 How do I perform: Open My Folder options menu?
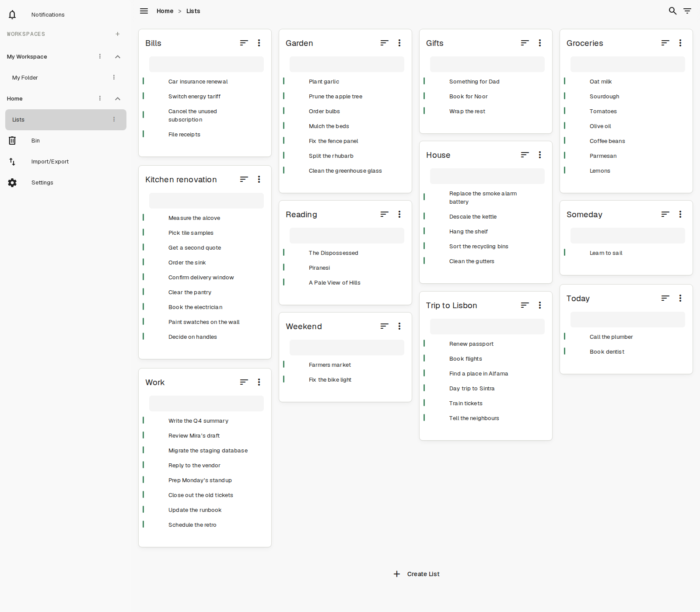point(114,77)
